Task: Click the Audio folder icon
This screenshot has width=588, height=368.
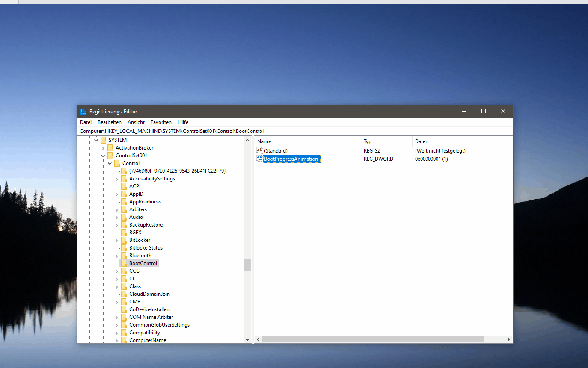Action: [x=124, y=217]
